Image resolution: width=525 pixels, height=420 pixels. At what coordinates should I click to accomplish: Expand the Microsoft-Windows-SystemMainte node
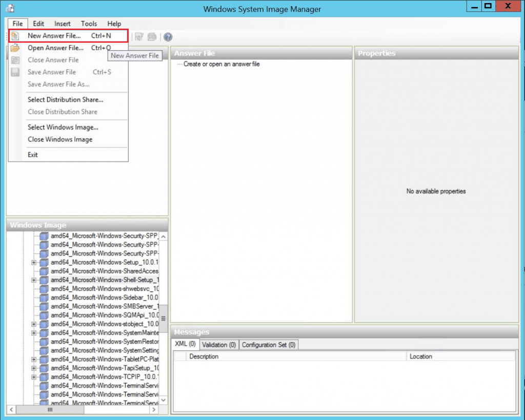click(x=34, y=333)
